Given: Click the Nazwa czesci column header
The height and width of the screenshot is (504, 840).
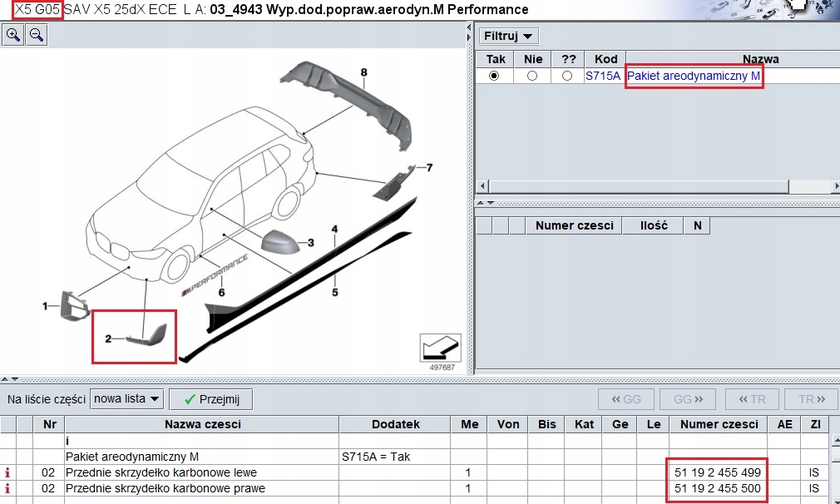Looking at the screenshot, I should click(202, 424).
